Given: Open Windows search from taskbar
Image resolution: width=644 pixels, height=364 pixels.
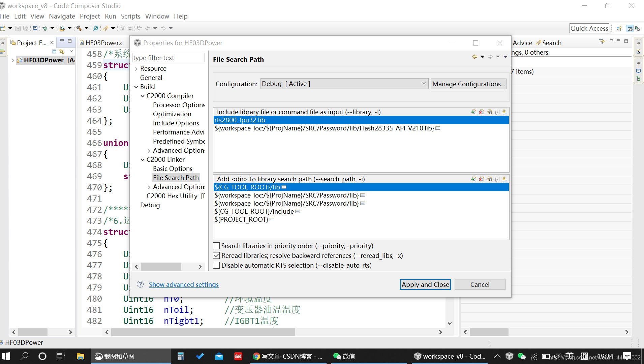Looking at the screenshot, I should pos(24,356).
